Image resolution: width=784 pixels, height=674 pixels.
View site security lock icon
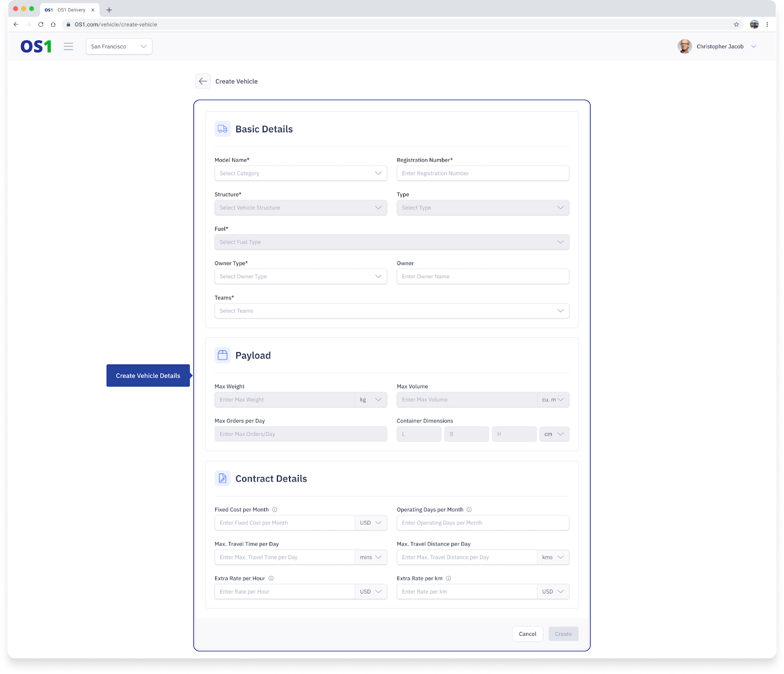(69, 24)
